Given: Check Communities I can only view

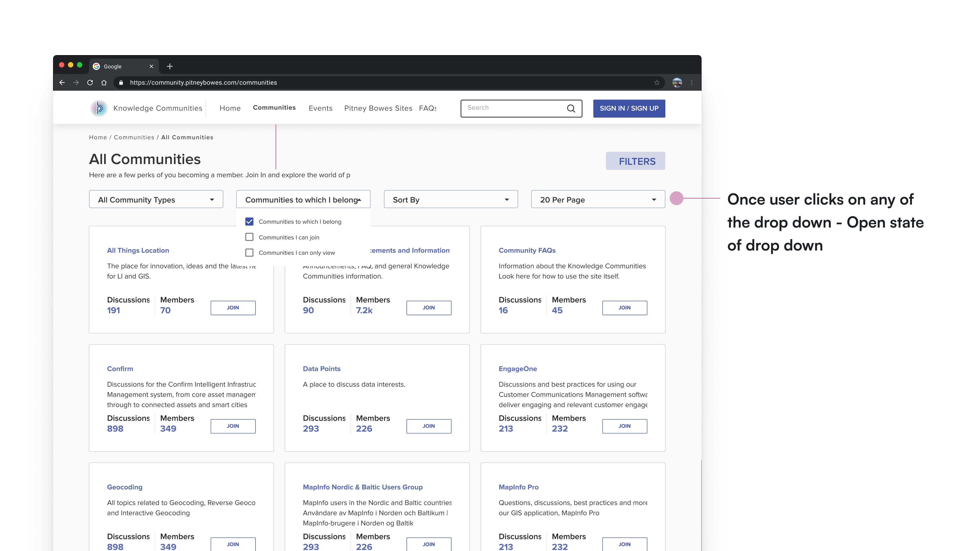Looking at the screenshot, I should click(249, 253).
